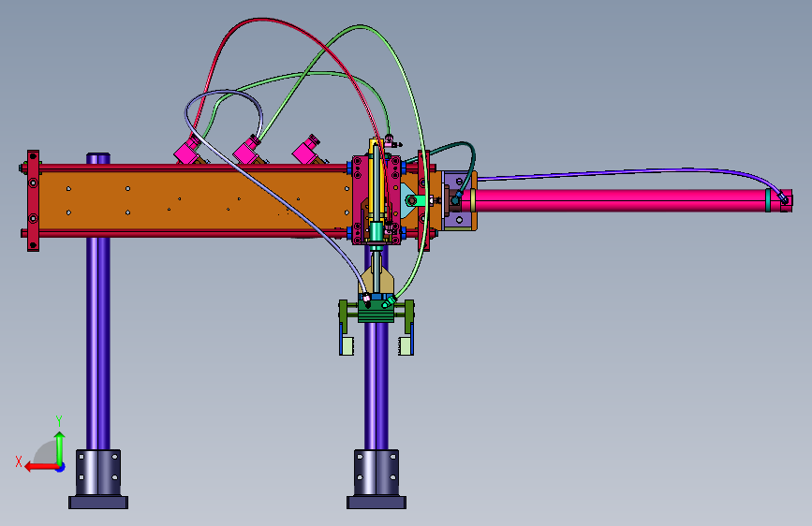Image resolution: width=812 pixels, height=526 pixels.
Task: Click the blue Z axis dot of triad
Action: (61, 467)
